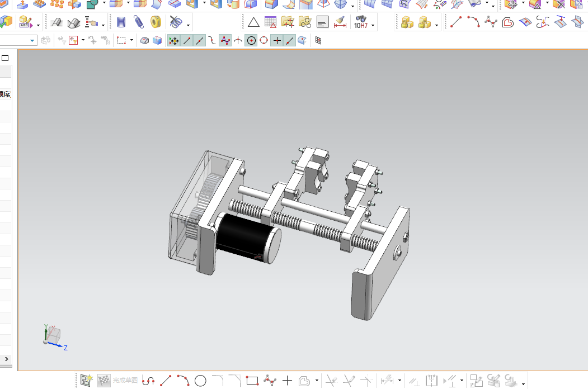The image size is (588, 389).
Task: Click the folder with red crosshairs icon
Action: click(x=288, y=22)
